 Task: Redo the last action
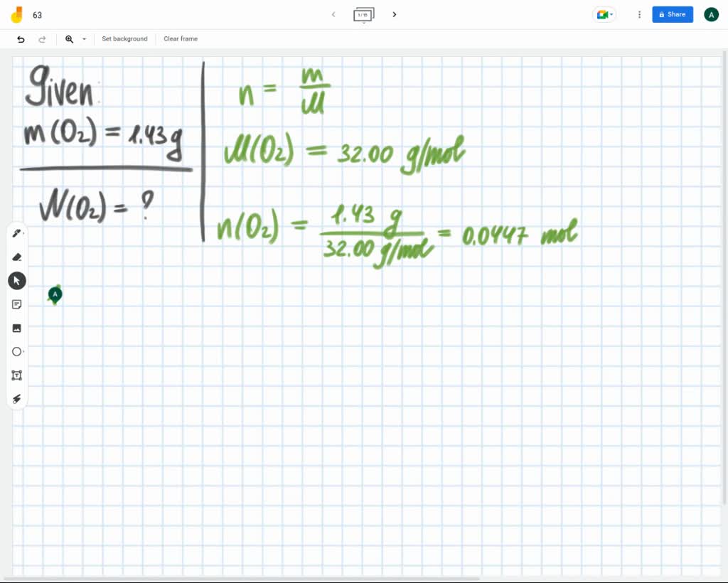[x=41, y=39]
